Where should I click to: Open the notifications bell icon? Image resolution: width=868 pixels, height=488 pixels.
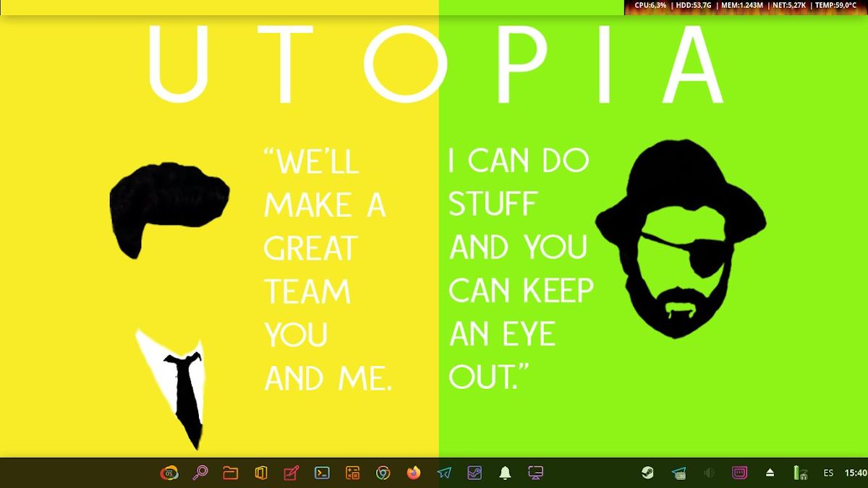pyautogui.click(x=506, y=473)
